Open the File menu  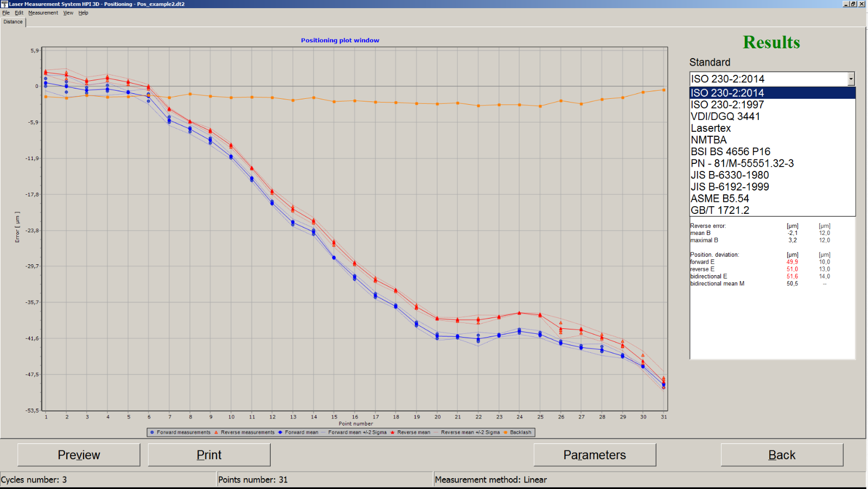pyautogui.click(x=6, y=12)
